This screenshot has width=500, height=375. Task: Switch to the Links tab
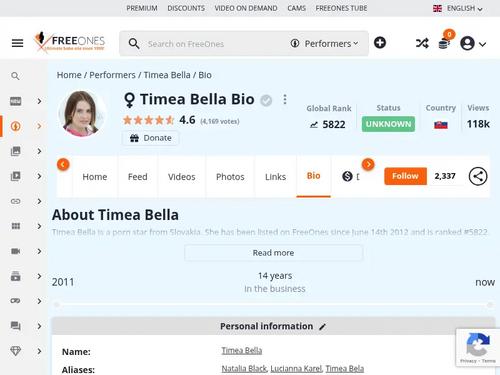point(275,177)
